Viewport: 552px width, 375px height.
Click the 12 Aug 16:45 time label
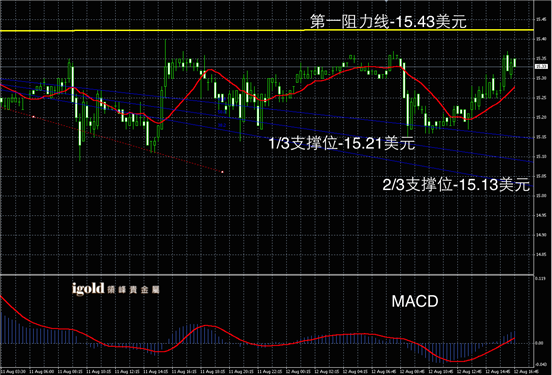[x=526, y=371]
